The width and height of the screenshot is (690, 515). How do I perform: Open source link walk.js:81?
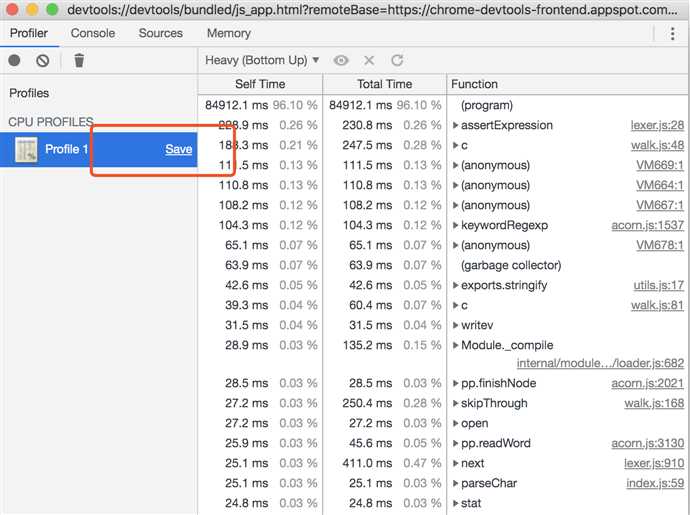pos(657,305)
